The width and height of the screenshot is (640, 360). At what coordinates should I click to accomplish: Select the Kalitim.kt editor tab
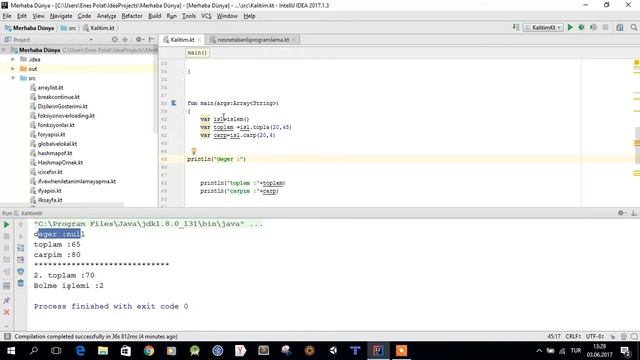point(182,40)
